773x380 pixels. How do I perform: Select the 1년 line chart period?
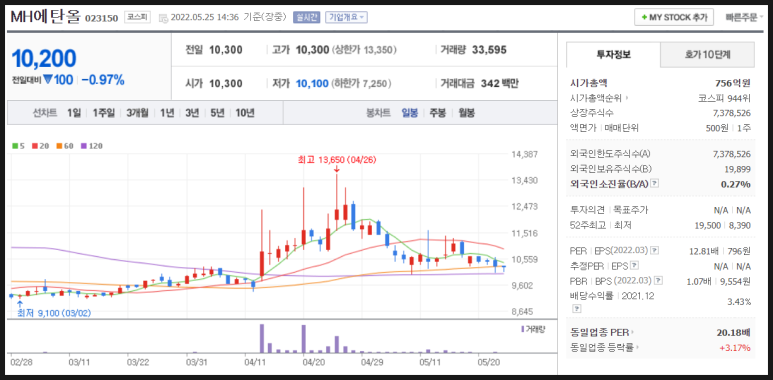(x=167, y=113)
